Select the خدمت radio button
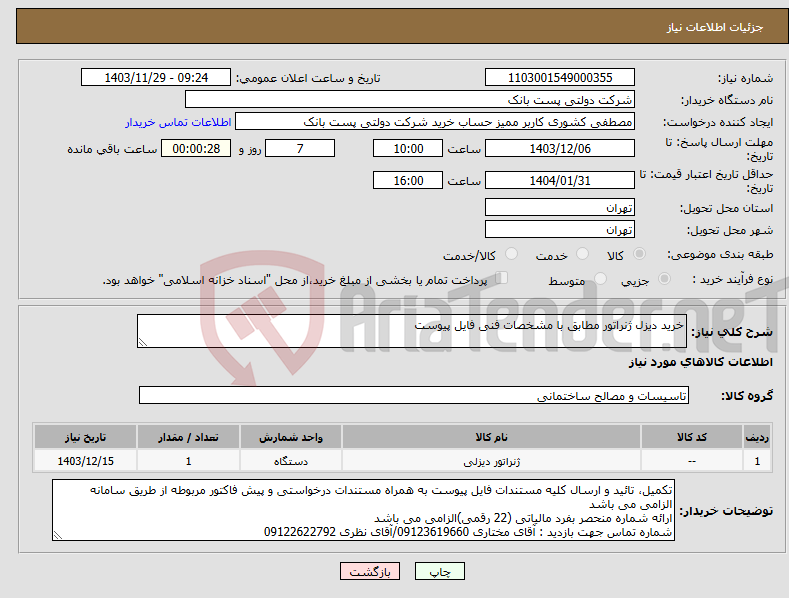The height and width of the screenshot is (598, 789). [582, 254]
